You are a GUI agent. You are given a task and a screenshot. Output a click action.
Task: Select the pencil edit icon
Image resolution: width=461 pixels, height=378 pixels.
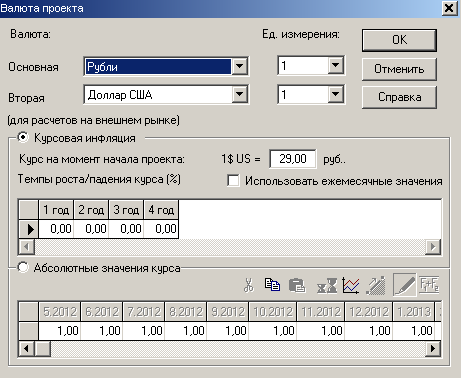point(405,285)
